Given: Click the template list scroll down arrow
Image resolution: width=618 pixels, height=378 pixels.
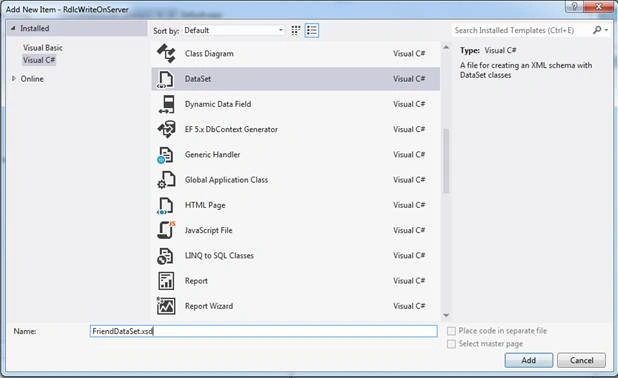Looking at the screenshot, I should (x=446, y=315).
